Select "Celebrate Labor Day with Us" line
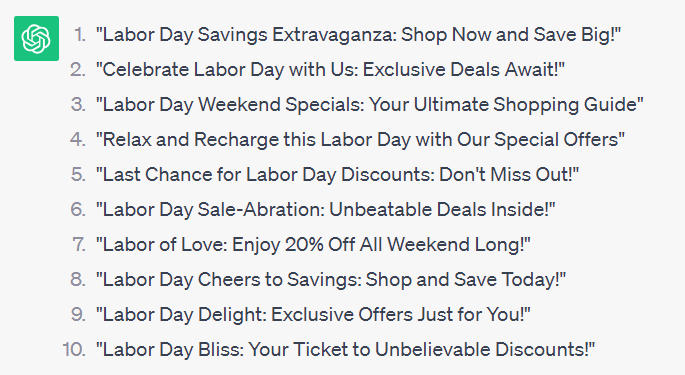Image resolution: width=685 pixels, height=375 pixels. [x=330, y=70]
